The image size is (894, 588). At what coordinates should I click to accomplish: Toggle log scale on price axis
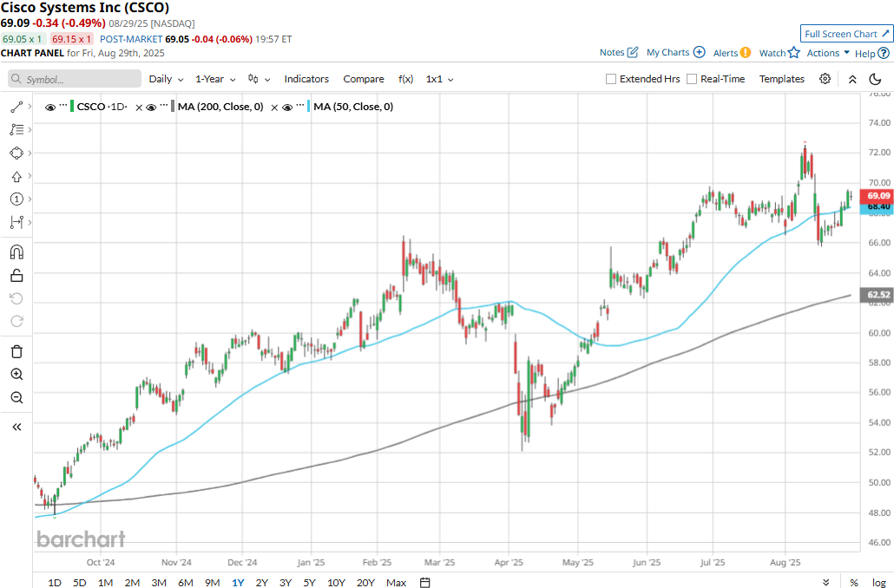(x=878, y=582)
